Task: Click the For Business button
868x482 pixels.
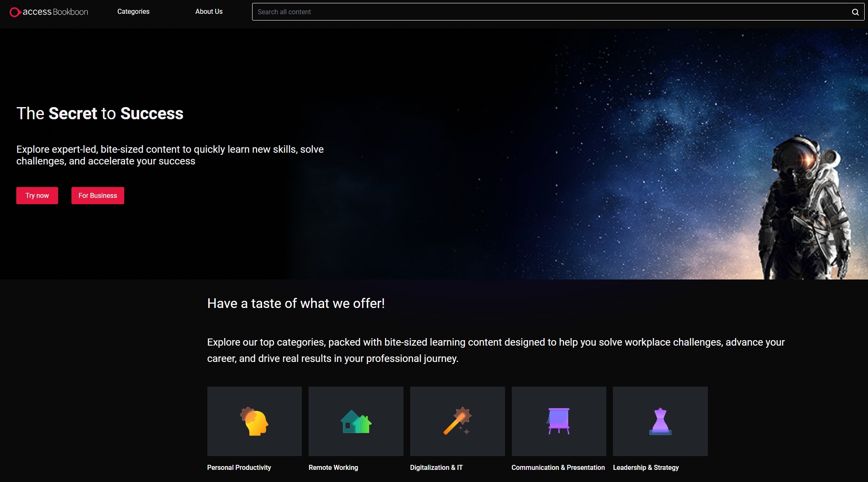Action: (98, 195)
